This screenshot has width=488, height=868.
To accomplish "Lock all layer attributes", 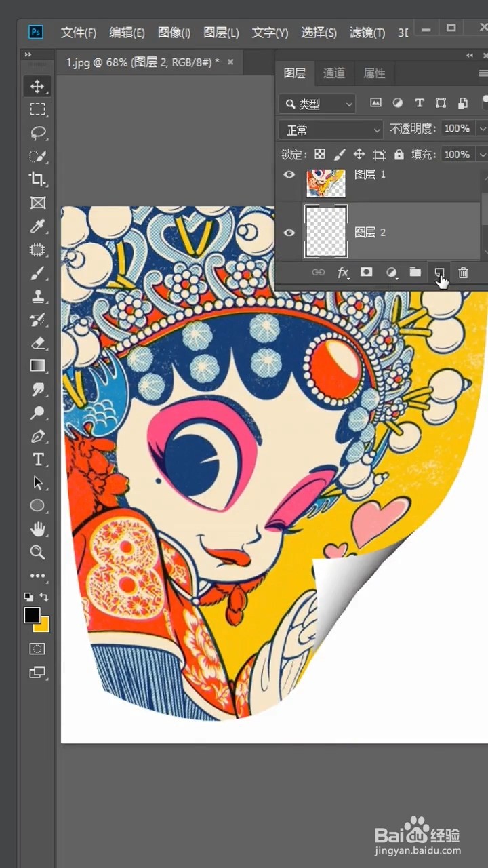I will (x=399, y=155).
